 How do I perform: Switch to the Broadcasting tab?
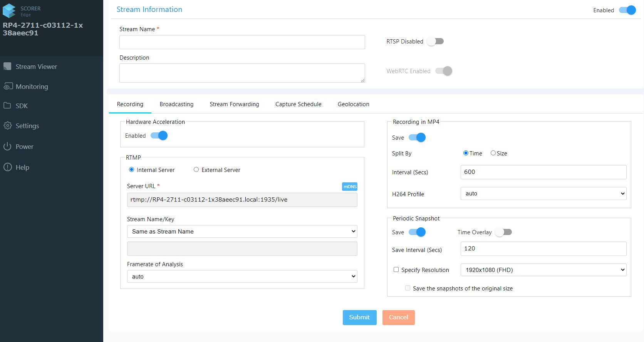(176, 104)
